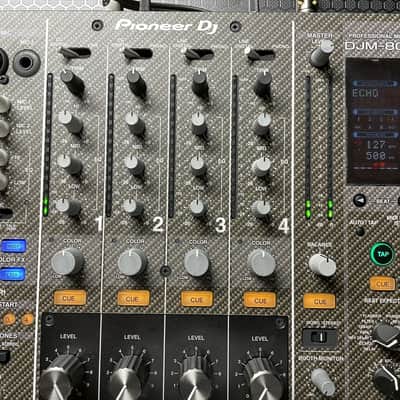The height and width of the screenshot is (400, 400).
Task: Select the small AUTO/TAP button
Action: pyautogui.click(x=360, y=231)
